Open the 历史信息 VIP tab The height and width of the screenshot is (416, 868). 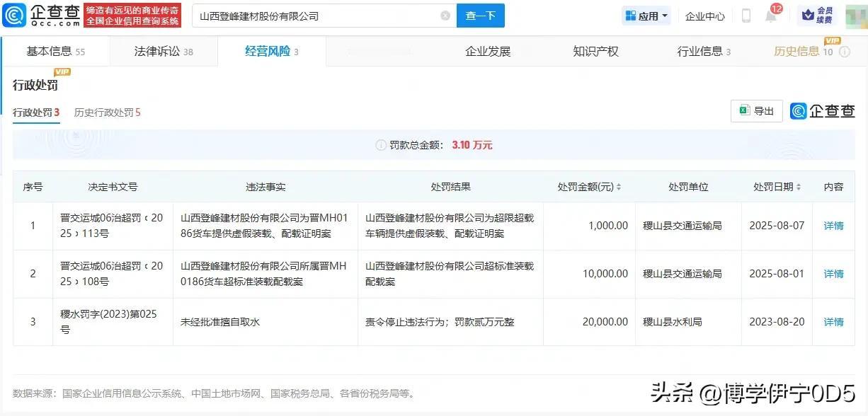pos(804,52)
